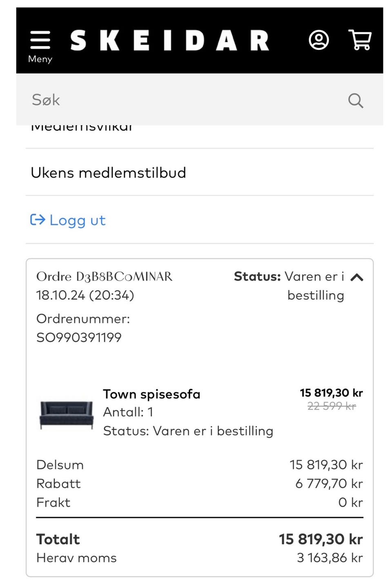Open the user account profile icon
Image resolution: width=392 pixels, height=587 pixels.
(319, 40)
